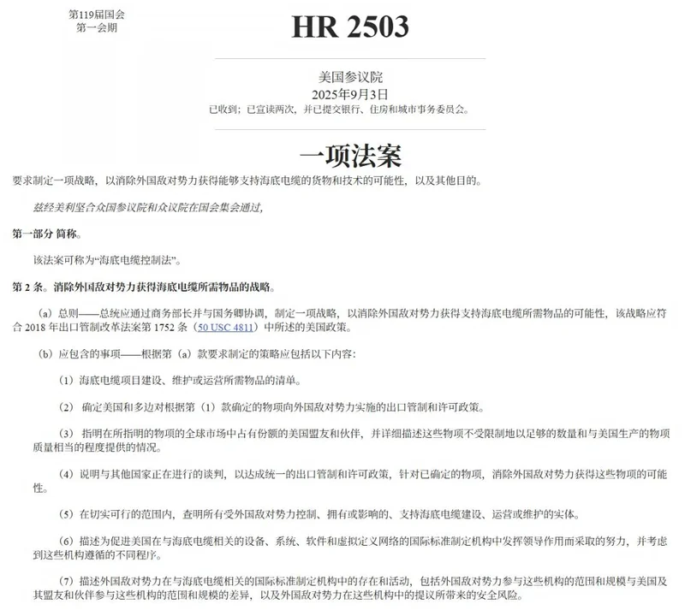Screen dimensions: 685x616
Task: Click the bill purpose sentence starting 要求制定一项战略
Action: 247,181
